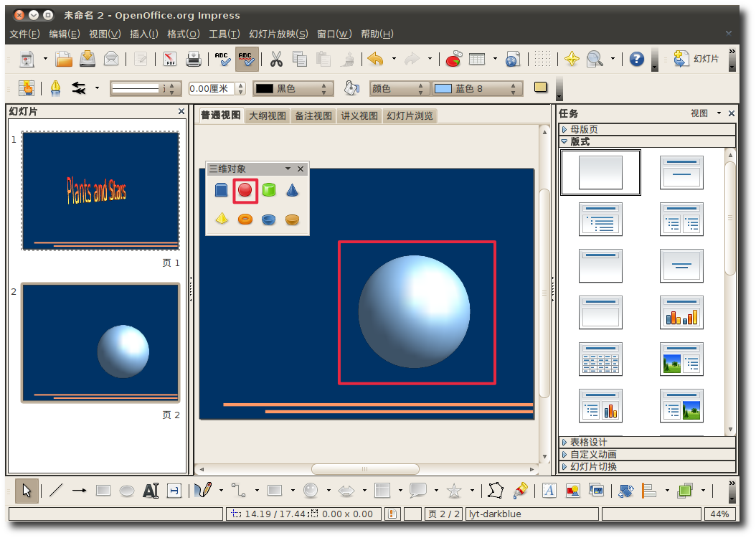The height and width of the screenshot is (538, 756).
Task: Expand the 自定义动画 section
Action: tap(647, 454)
